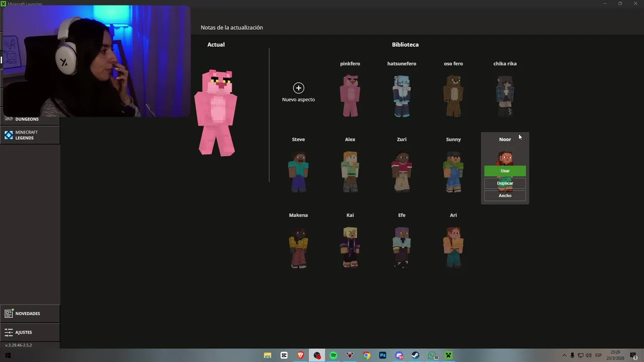Click the microphone tray icon
Viewport: 644px width, 362px height.
point(572,355)
